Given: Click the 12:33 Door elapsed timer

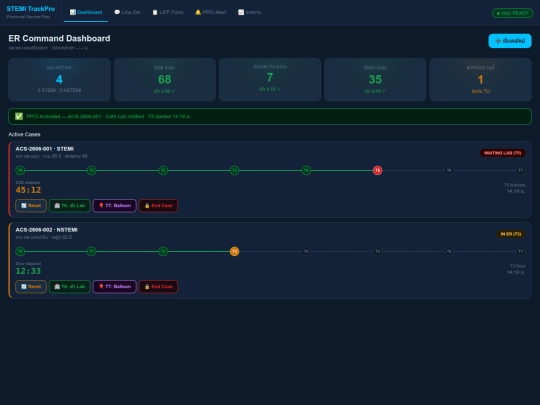Looking at the screenshot, I should 28,271.
